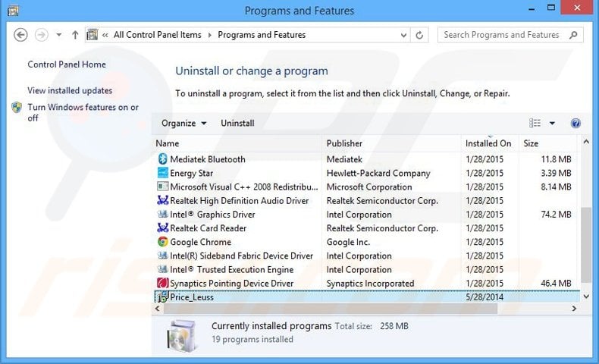Select Intel Trusted Execution Engine icon

click(163, 269)
